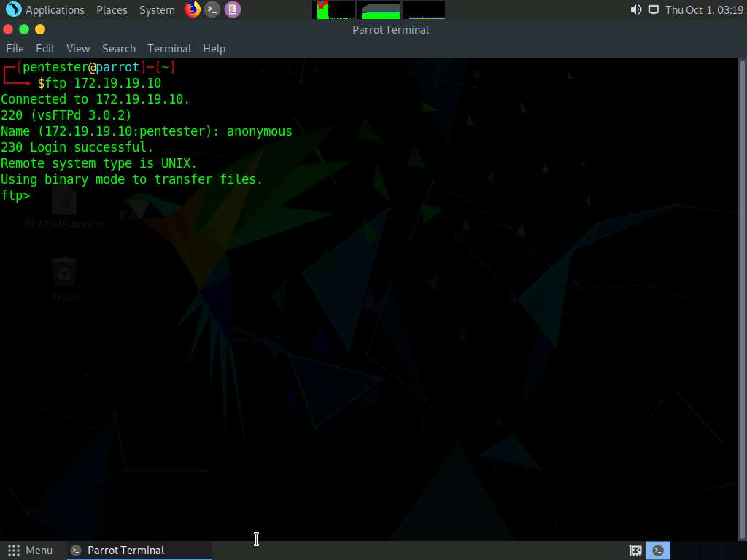Click the 'anonymous' login name text

(259, 131)
